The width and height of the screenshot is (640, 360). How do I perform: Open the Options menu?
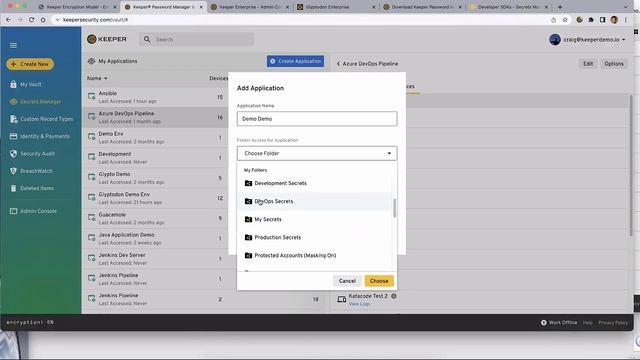[x=613, y=64]
